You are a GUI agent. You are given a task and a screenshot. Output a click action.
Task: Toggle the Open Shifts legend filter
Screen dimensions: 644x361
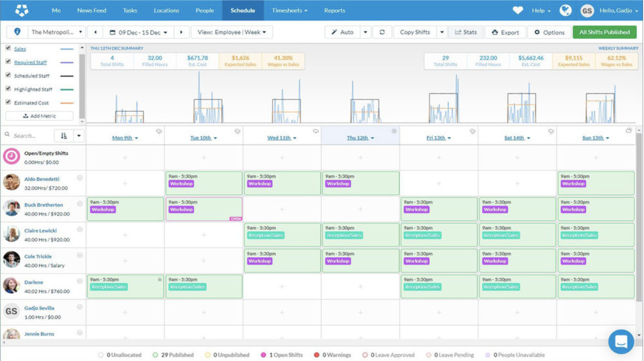[281, 355]
